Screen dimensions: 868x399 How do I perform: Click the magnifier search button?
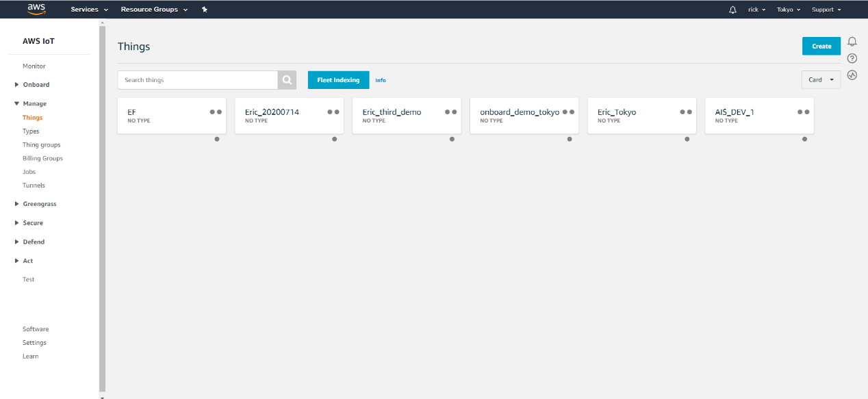pos(287,80)
